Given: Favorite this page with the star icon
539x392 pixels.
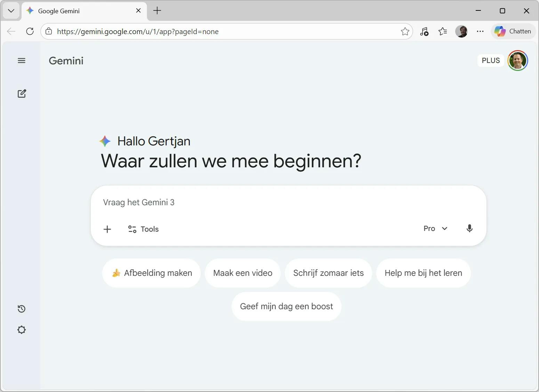Looking at the screenshot, I should (405, 32).
